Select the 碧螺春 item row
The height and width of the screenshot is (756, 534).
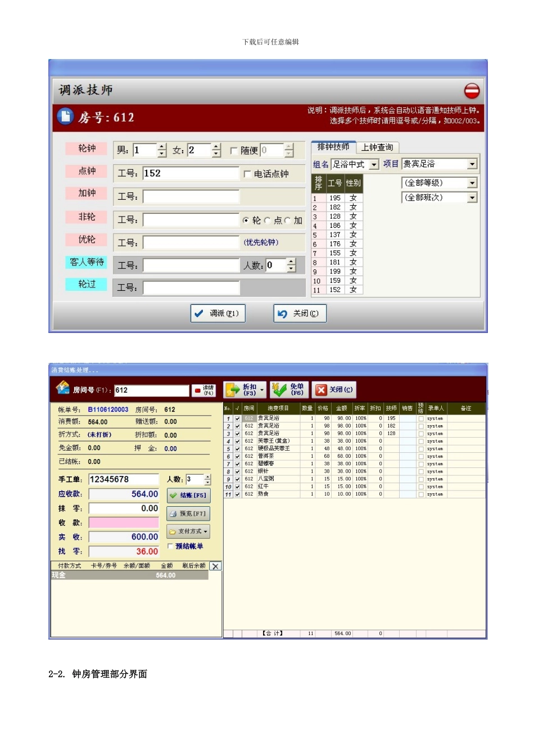point(355,464)
